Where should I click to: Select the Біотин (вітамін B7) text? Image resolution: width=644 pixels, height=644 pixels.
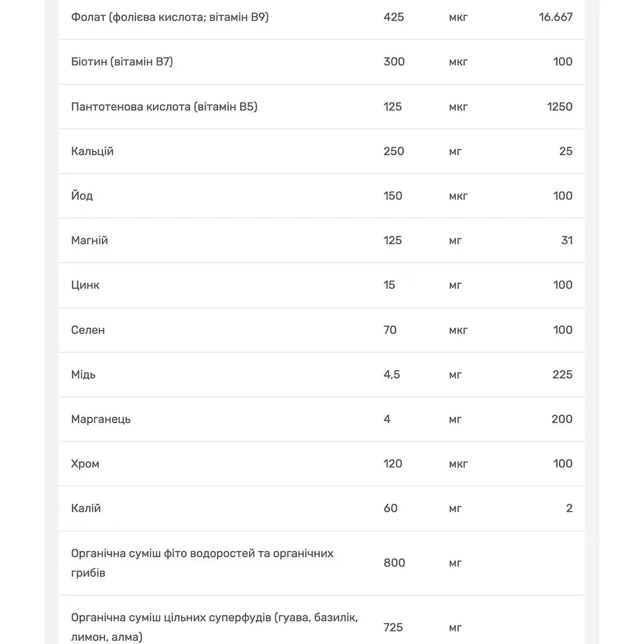(x=122, y=62)
